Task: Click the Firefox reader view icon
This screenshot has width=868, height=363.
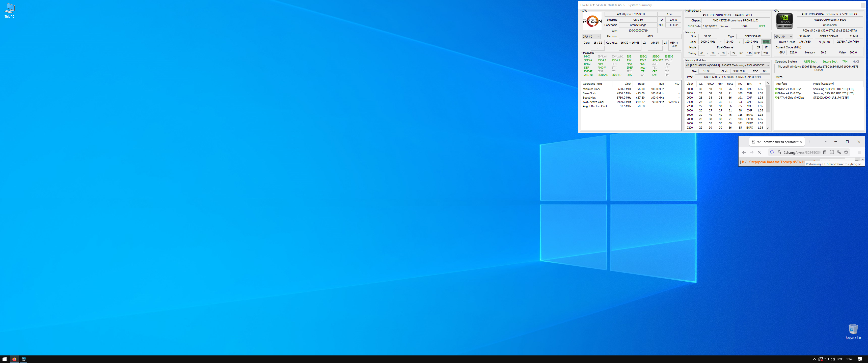Action: (825, 152)
